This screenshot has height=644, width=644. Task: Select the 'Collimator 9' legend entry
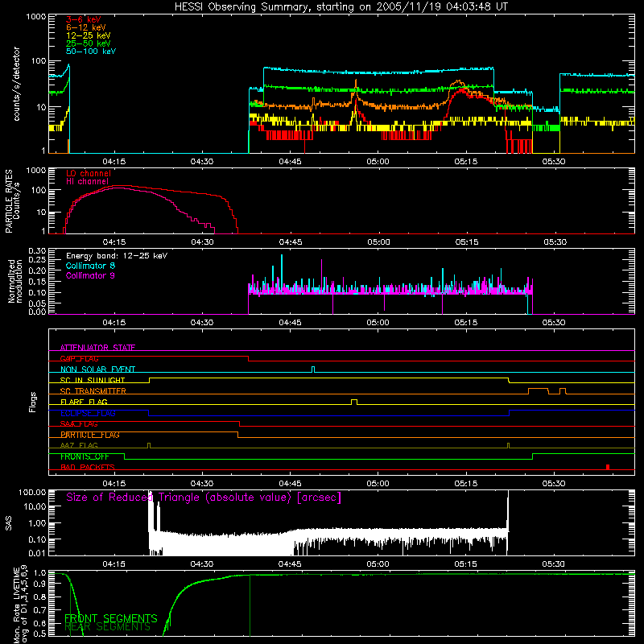(x=90, y=275)
